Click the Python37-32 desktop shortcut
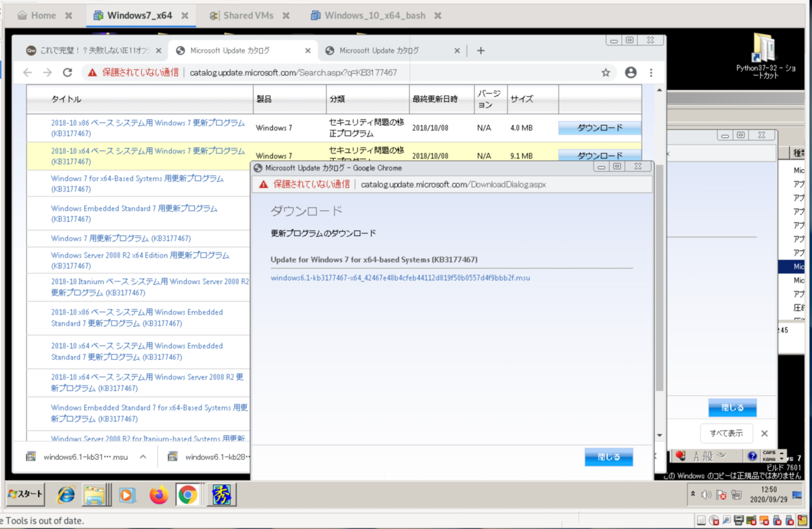 click(764, 56)
